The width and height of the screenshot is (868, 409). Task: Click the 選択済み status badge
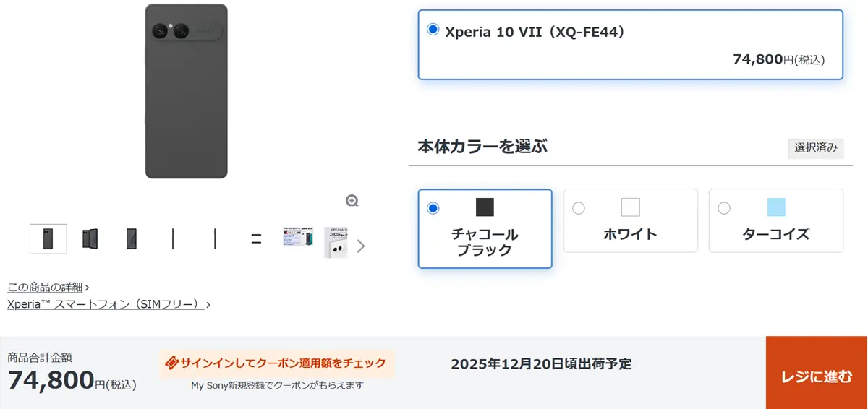tap(816, 148)
